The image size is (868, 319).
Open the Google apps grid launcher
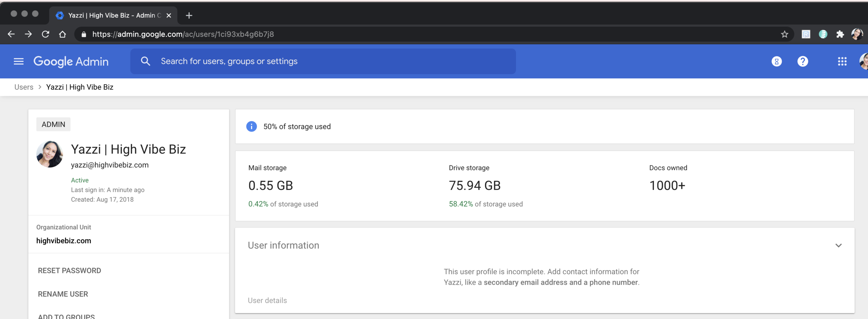[842, 61]
